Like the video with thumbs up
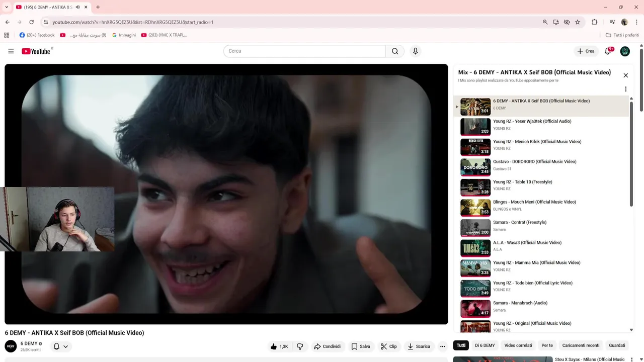Viewport: 644px width, 362px height. [x=279, y=346]
